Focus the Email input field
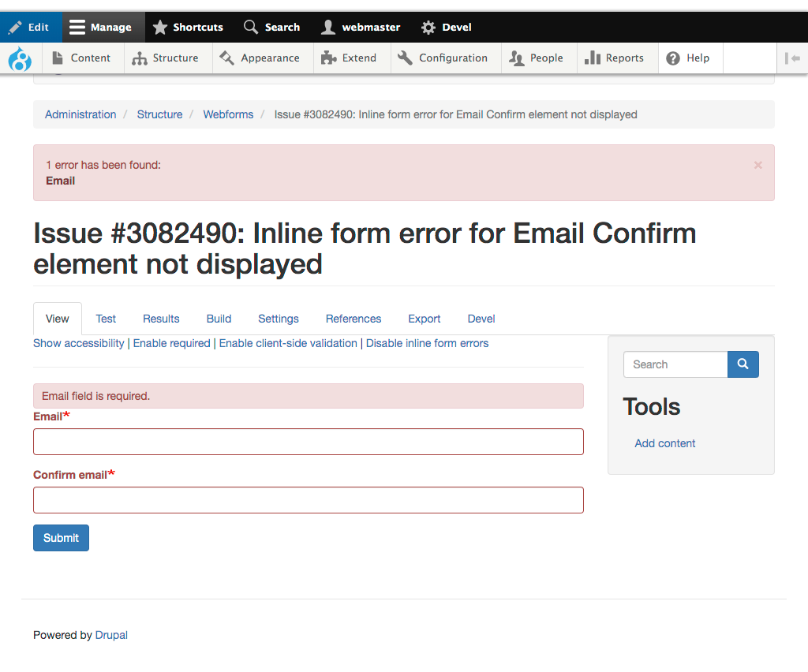The image size is (808, 672). (309, 442)
